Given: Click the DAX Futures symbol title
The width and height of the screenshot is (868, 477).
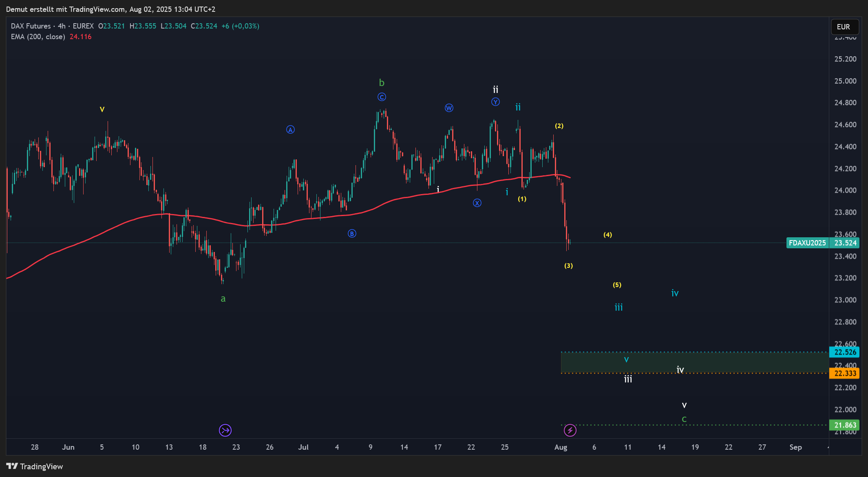Looking at the screenshot, I should [x=31, y=26].
